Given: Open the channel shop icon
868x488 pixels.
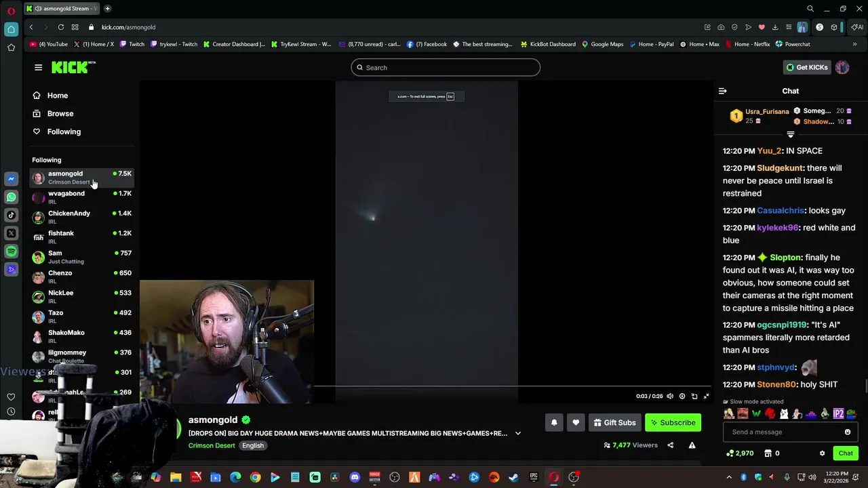Looking at the screenshot, I should pyautogui.click(x=768, y=453).
